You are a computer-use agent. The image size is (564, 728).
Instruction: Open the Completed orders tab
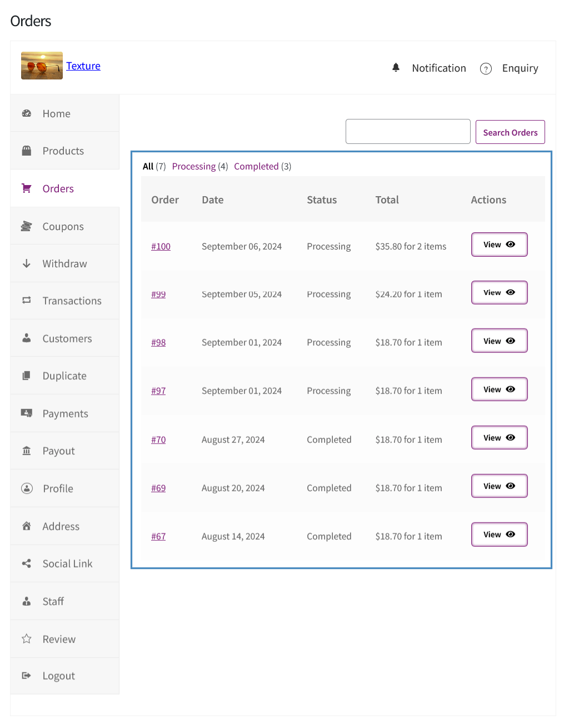tap(256, 166)
